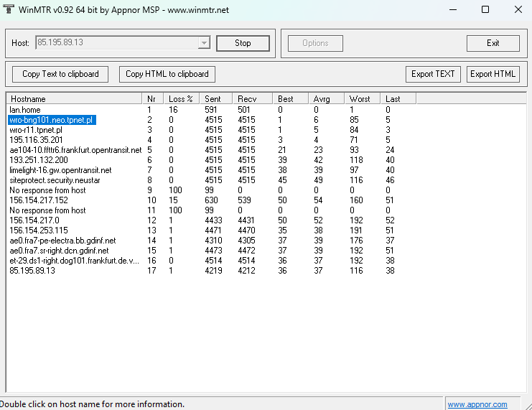
Task: Select the lan.home row
Action: point(25,110)
